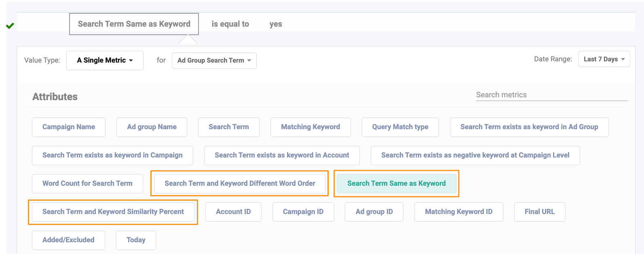
Task: Open the Last 7 Days date range dropdown
Action: click(604, 59)
